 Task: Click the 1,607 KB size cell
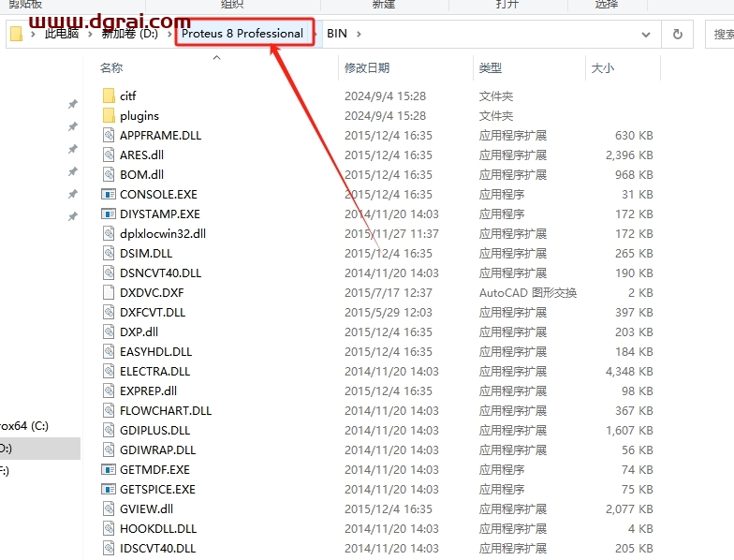(629, 431)
